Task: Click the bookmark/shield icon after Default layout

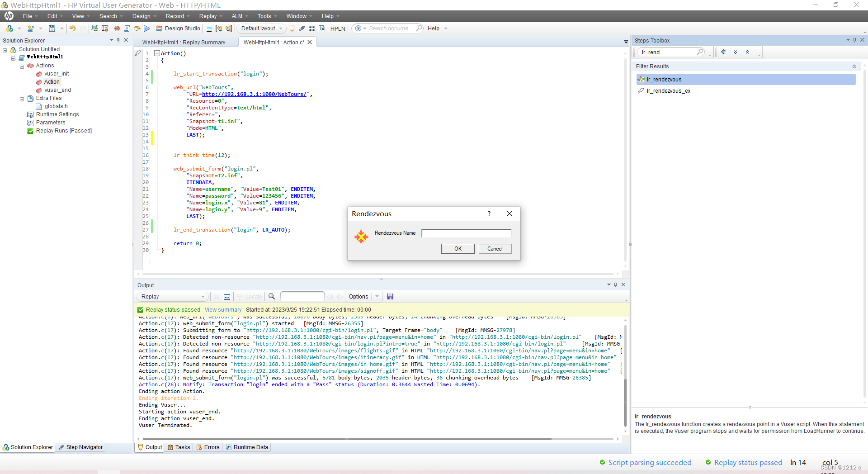Action: tap(292, 28)
